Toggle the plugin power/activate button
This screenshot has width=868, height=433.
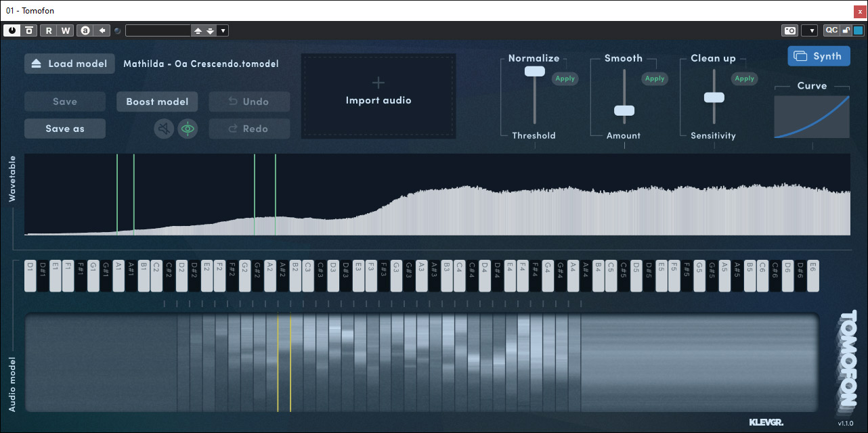point(12,30)
